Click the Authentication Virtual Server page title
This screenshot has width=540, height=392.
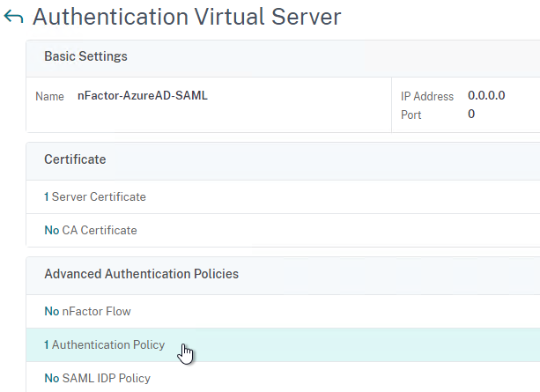coord(187,17)
